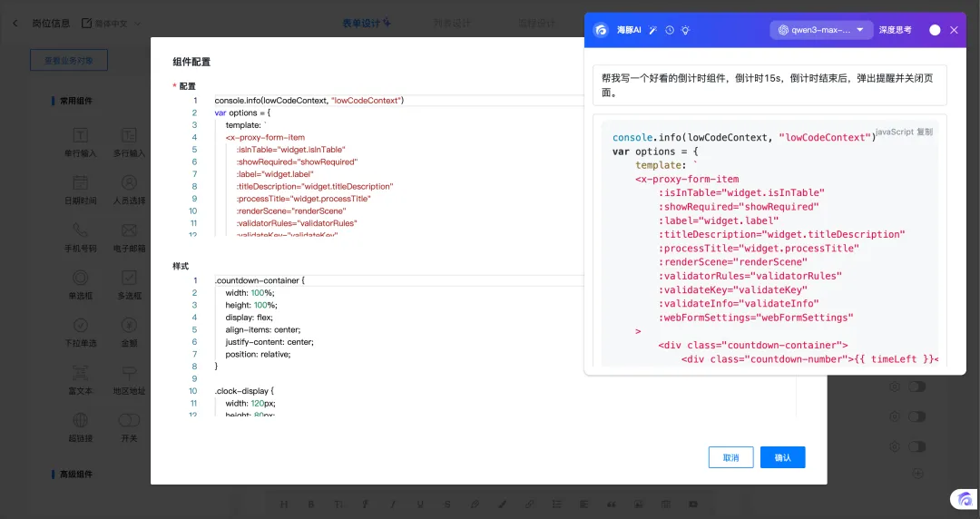Switch to the 列表设计 tab
Image resolution: width=980 pixels, height=519 pixels.
click(452, 23)
